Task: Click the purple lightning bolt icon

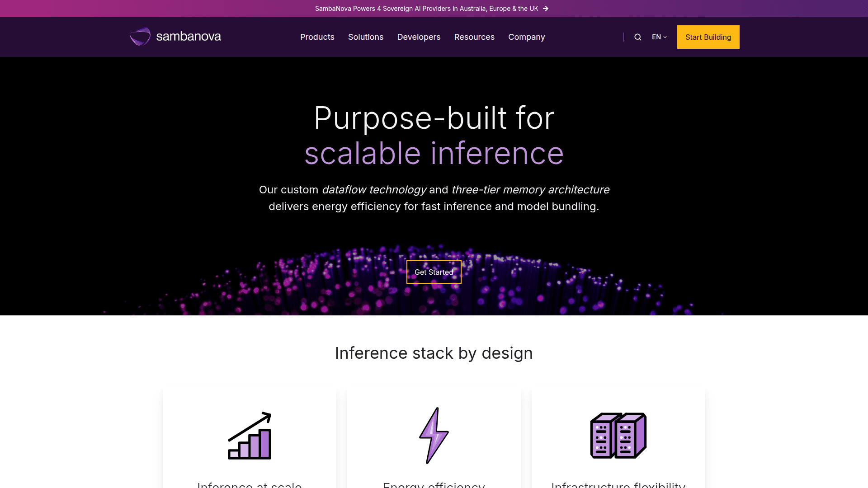Action: click(434, 436)
